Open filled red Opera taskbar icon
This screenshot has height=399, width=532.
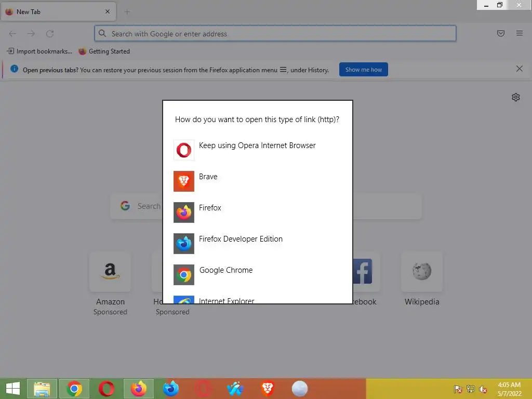(106, 389)
